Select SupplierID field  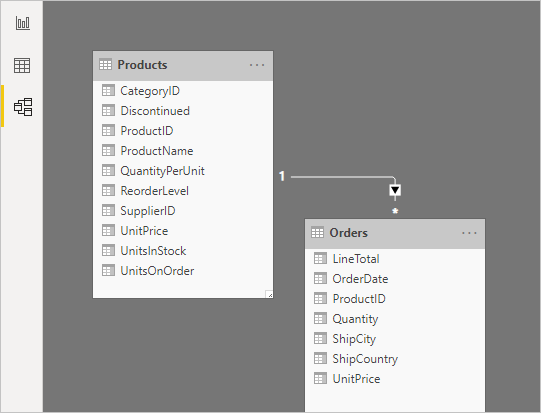click(183, 211)
